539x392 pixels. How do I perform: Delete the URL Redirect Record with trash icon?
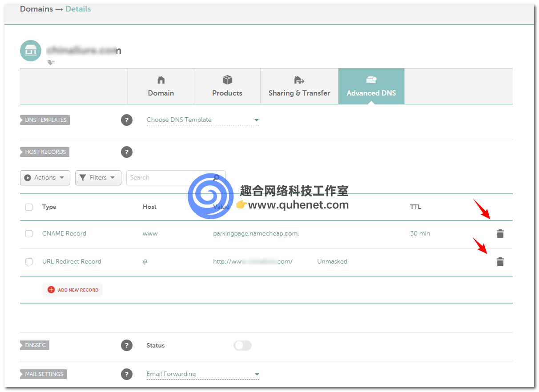[x=500, y=262]
